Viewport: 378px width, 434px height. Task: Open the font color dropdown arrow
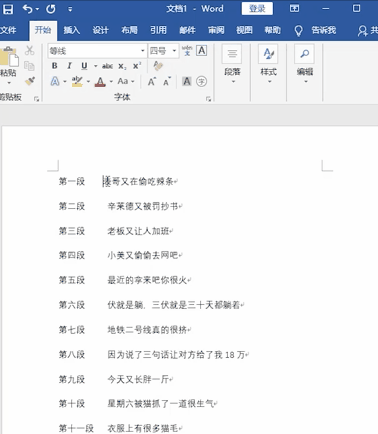(111, 81)
